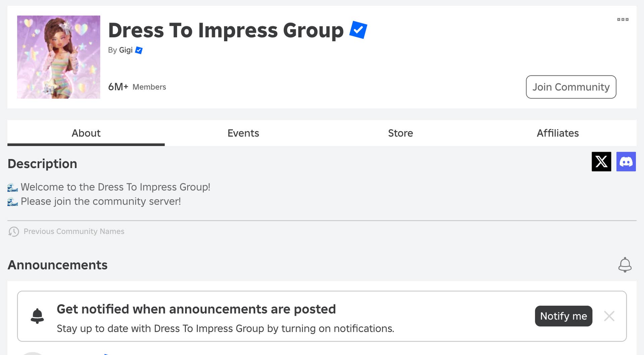Open the Store tab

click(400, 133)
